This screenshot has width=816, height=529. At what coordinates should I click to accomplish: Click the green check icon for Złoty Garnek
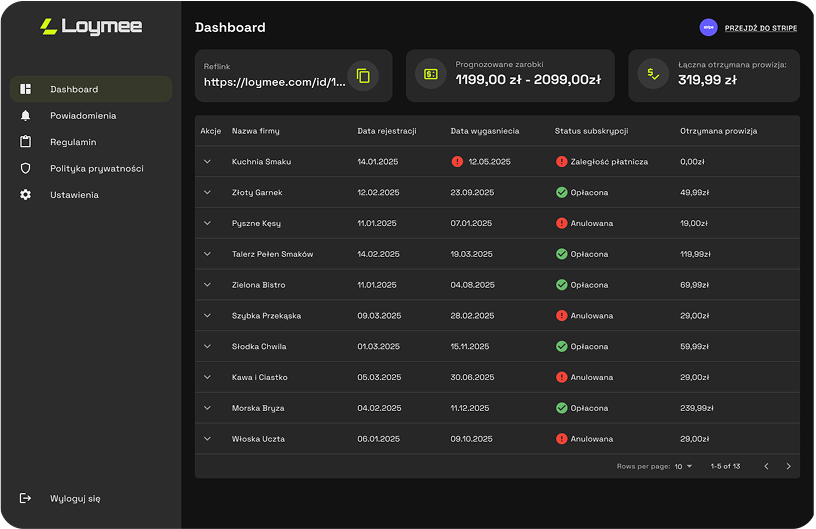(x=562, y=192)
